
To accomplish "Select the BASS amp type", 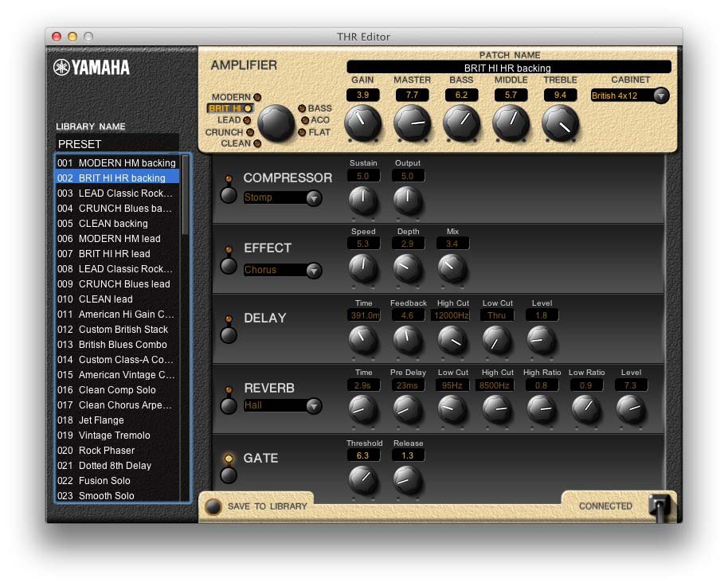I will coord(315,108).
